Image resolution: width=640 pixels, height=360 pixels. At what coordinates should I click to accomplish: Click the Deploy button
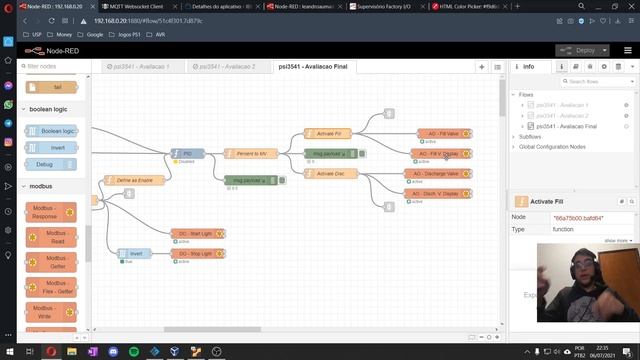[578, 51]
